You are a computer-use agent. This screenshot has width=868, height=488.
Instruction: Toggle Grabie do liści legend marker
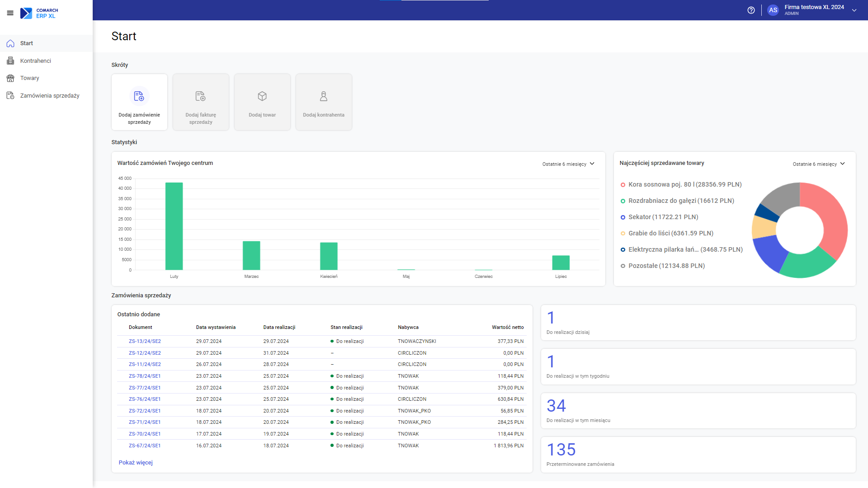pyautogui.click(x=623, y=234)
